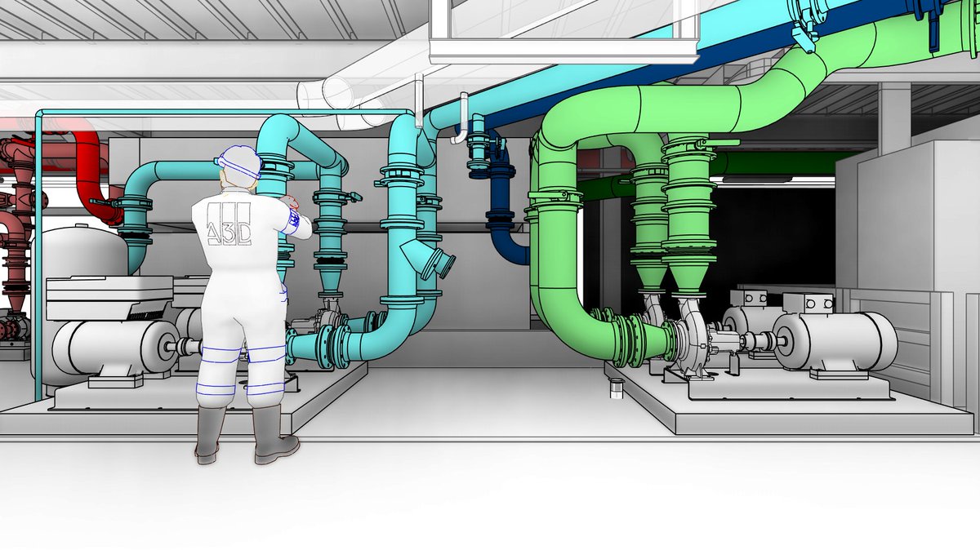The height and width of the screenshot is (550, 980).
Task: Select the cyan Y-strainer fitting
Action: tap(426, 259)
